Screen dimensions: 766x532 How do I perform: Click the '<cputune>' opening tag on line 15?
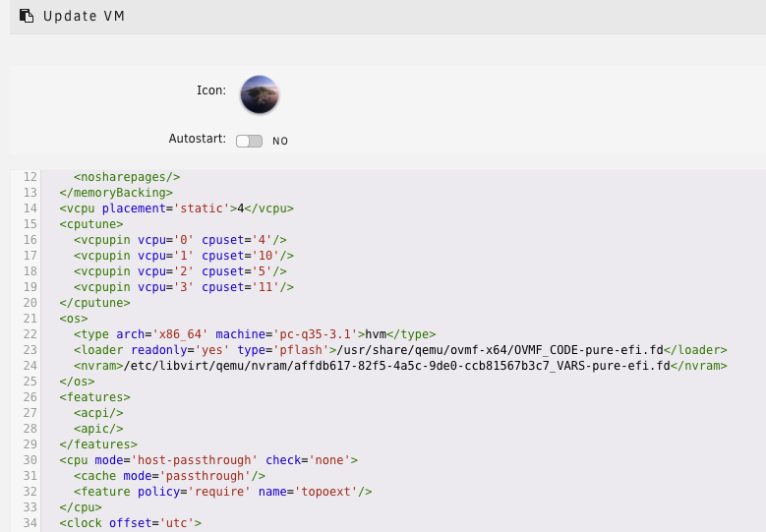click(91, 224)
